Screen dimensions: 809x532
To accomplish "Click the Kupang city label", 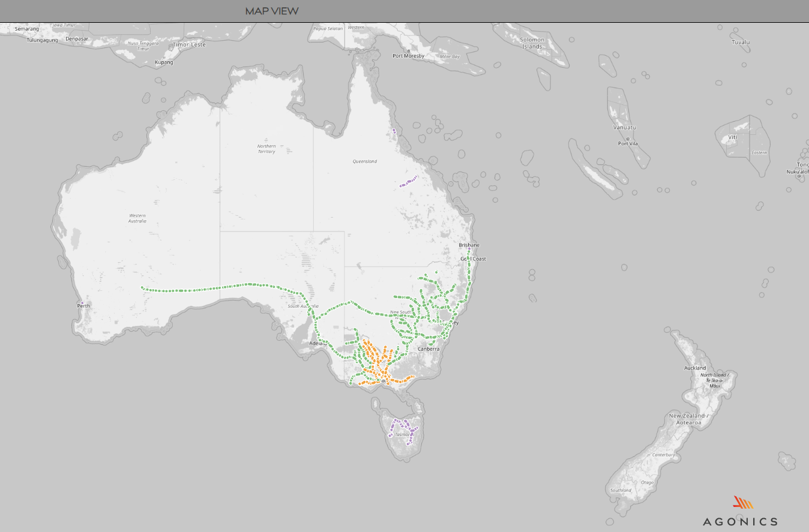I will coord(164,62).
